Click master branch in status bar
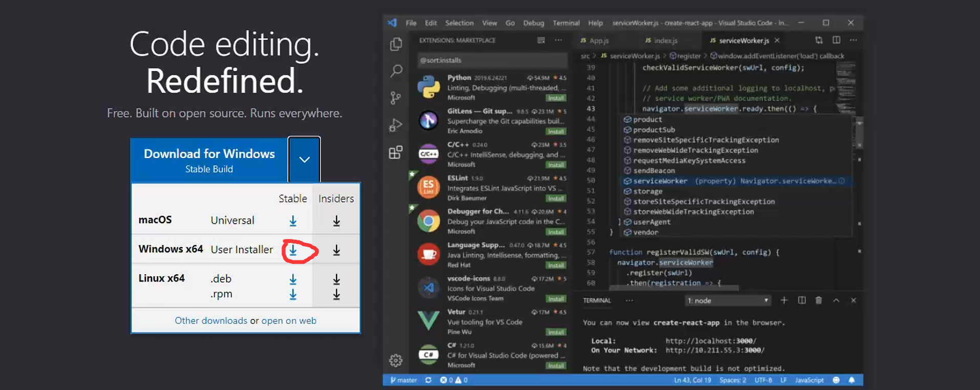The width and height of the screenshot is (980, 390). coord(403,380)
